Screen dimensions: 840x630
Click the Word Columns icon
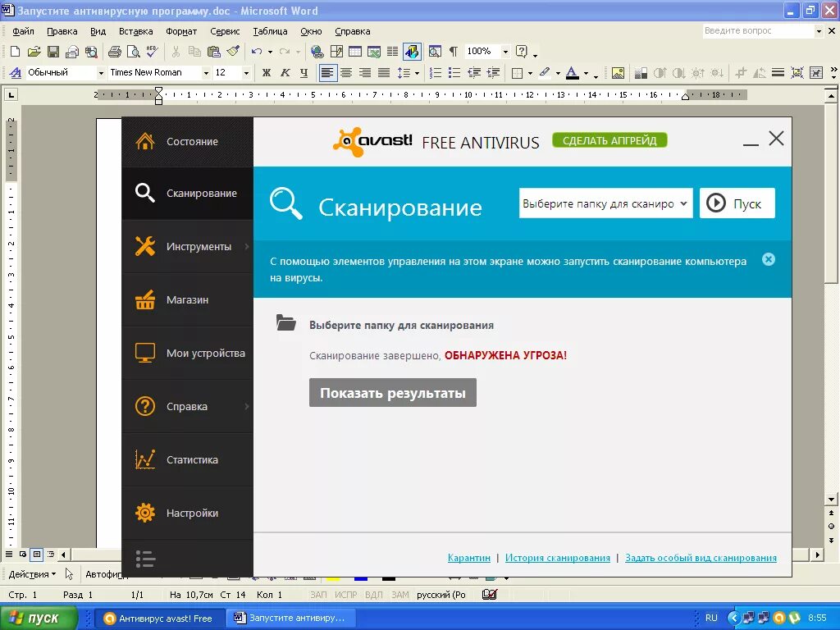(x=393, y=52)
